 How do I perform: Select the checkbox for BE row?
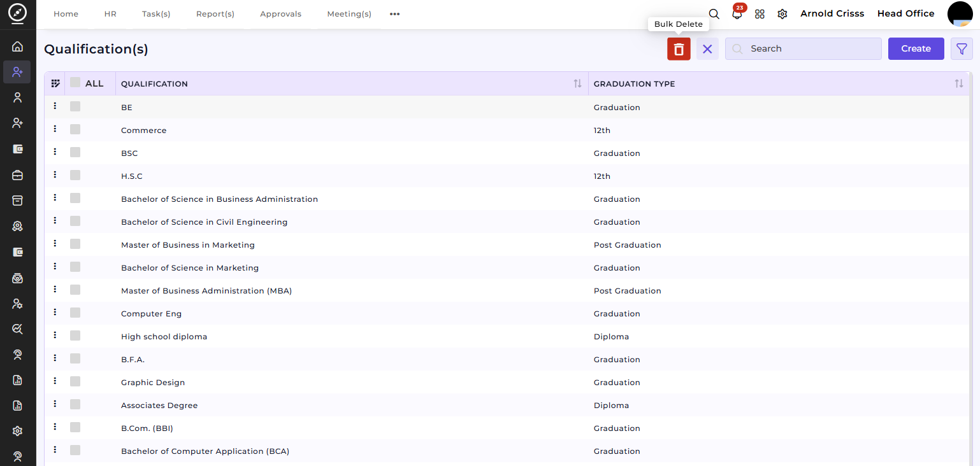(75, 106)
